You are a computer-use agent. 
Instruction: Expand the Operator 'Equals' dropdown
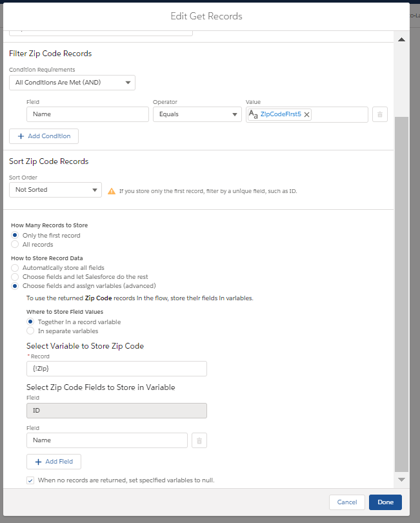click(197, 114)
